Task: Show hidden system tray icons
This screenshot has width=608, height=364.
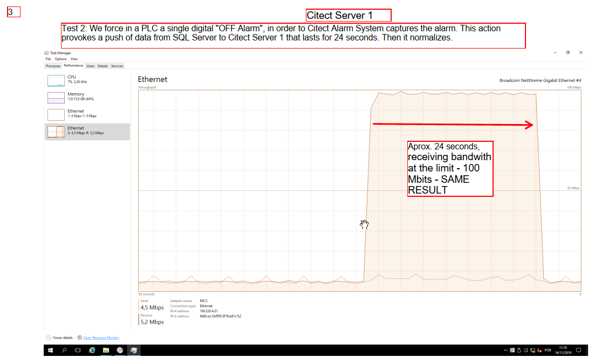Action: 505,351
